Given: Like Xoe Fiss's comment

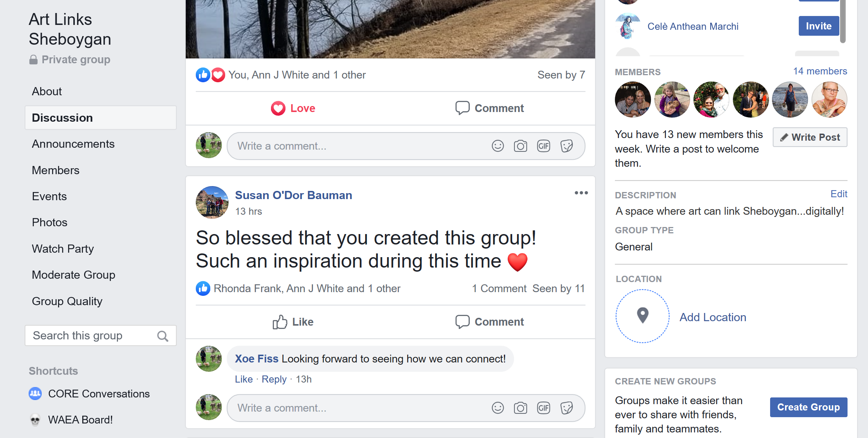Looking at the screenshot, I should coord(243,379).
